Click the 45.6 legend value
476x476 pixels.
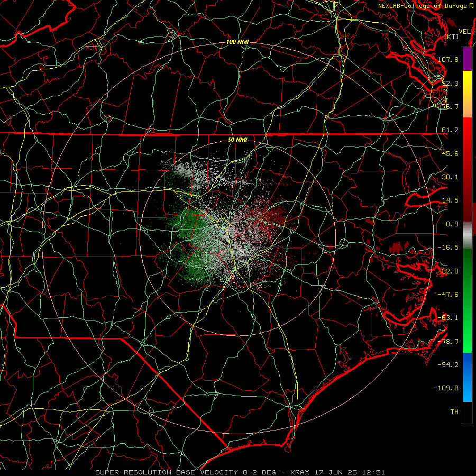click(x=450, y=153)
